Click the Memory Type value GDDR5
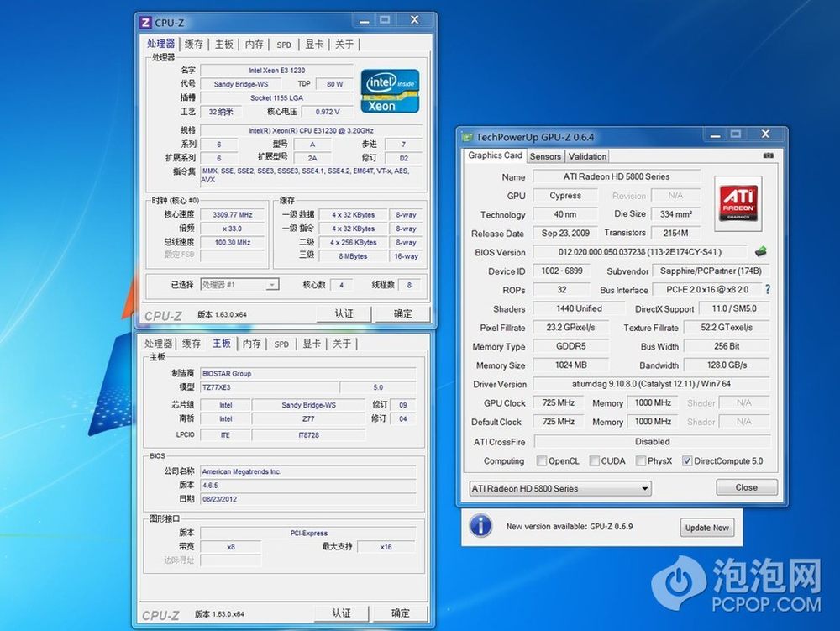Viewport: 840px width, 631px height. (570, 346)
